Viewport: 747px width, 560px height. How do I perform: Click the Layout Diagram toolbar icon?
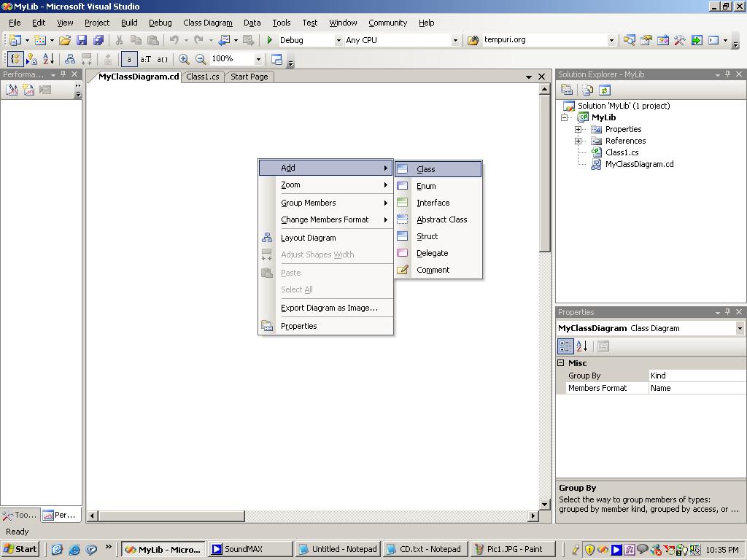click(69, 58)
